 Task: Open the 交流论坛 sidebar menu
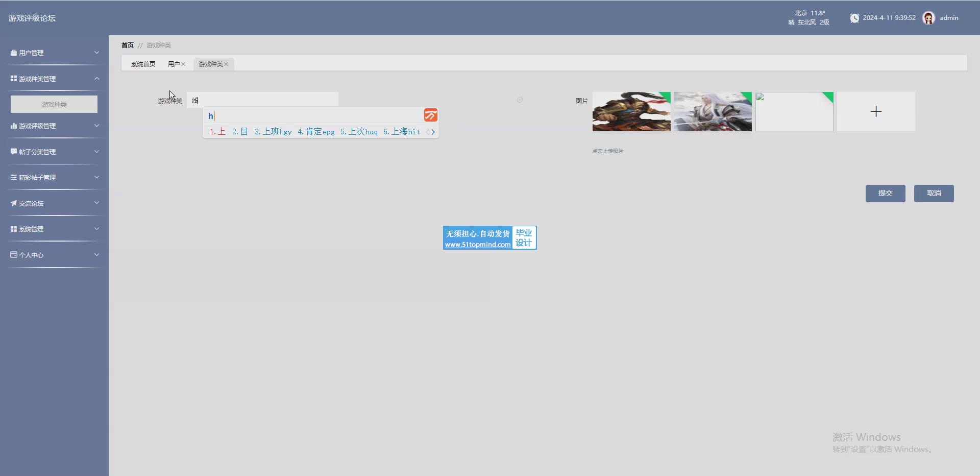pyautogui.click(x=54, y=203)
